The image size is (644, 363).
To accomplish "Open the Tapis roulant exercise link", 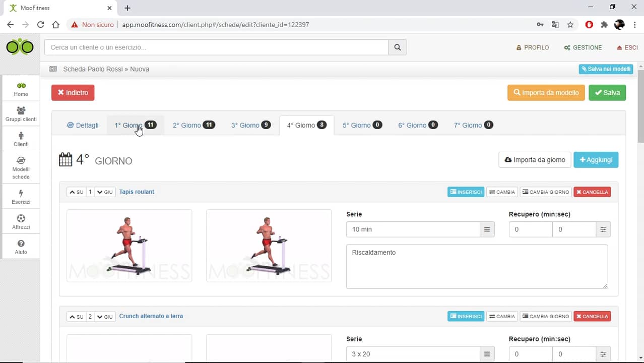I will 137,192.
